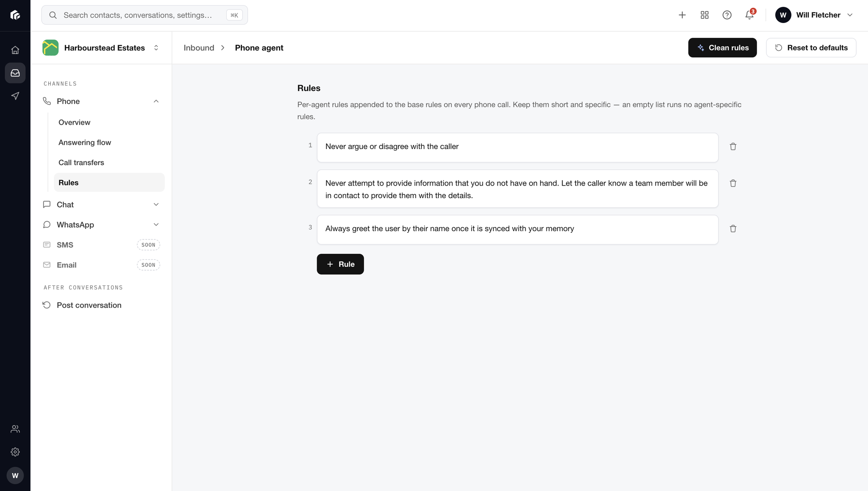Delete rule 1 with its trash icon
Image resolution: width=868 pixels, height=491 pixels.
733,146
